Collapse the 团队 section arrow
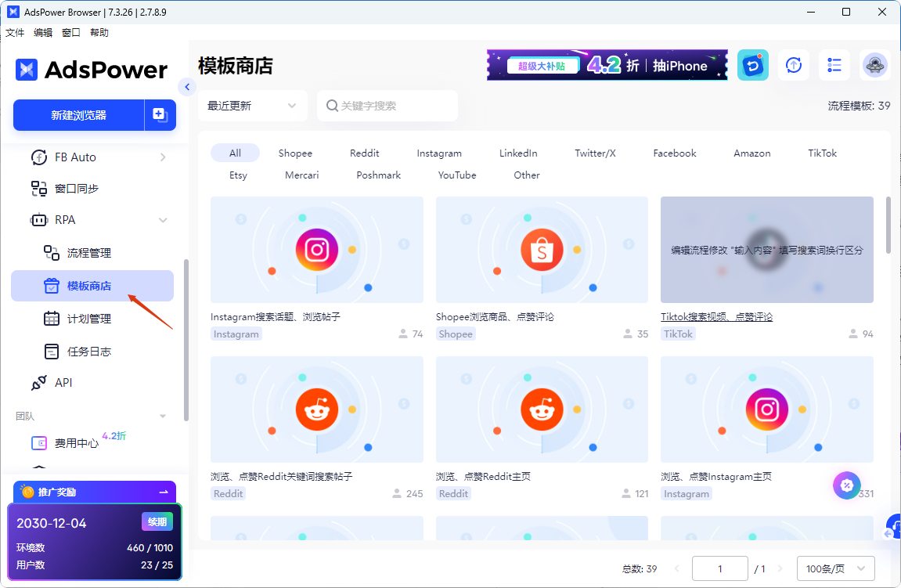The width and height of the screenshot is (901, 588). tap(163, 416)
